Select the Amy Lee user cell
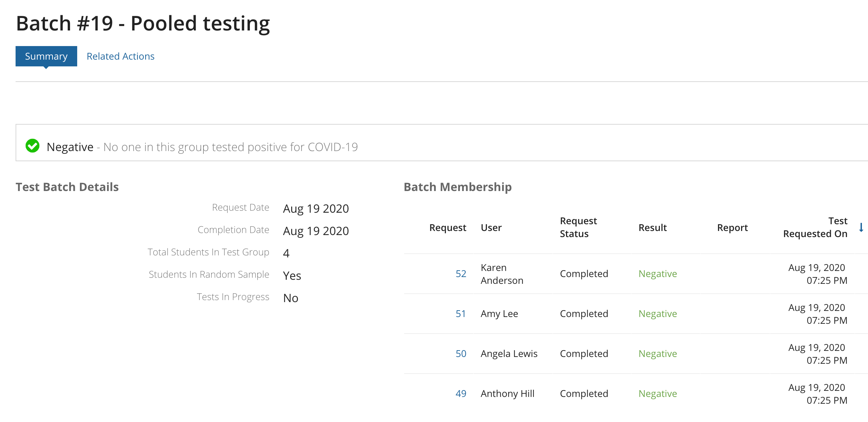This screenshot has width=868, height=422. 499,314
